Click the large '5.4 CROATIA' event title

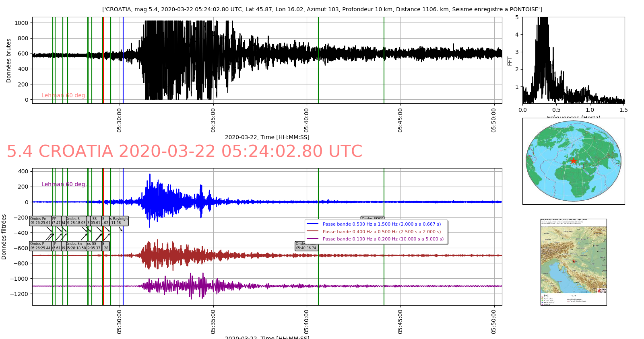pos(184,152)
